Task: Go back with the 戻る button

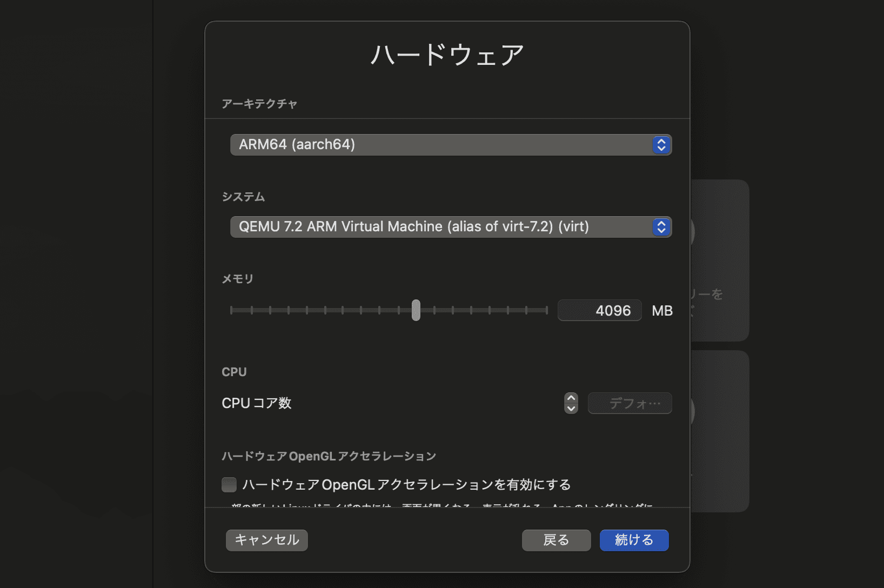Action: pos(556,540)
